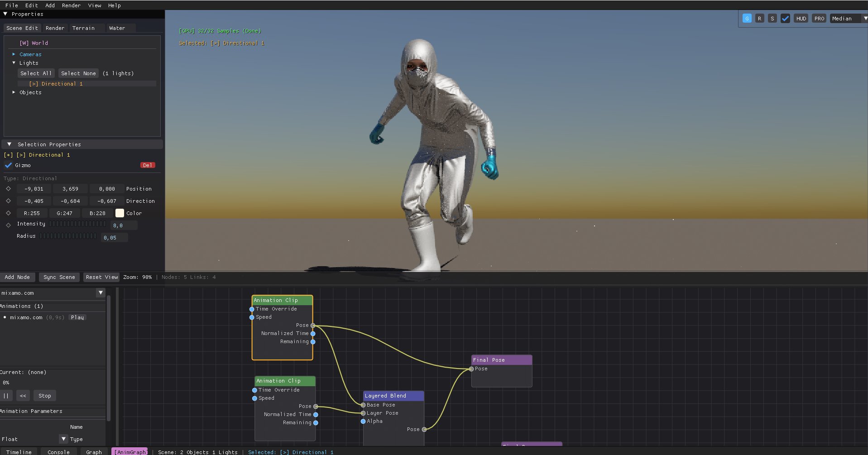Click the Direction keyframe diamond icon
Image resolution: width=868 pixels, height=455 pixels.
coord(8,201)
